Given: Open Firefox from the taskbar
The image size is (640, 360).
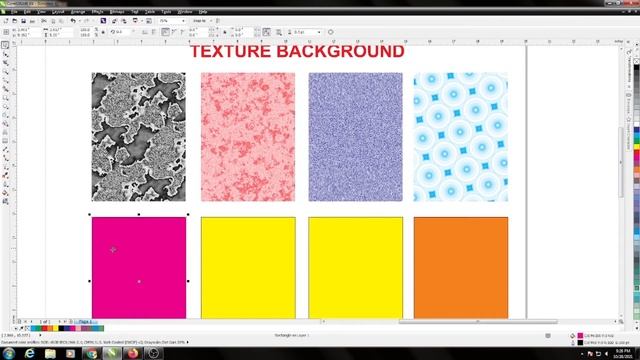Looking at the screenshot, I should (x=133, y=353).
